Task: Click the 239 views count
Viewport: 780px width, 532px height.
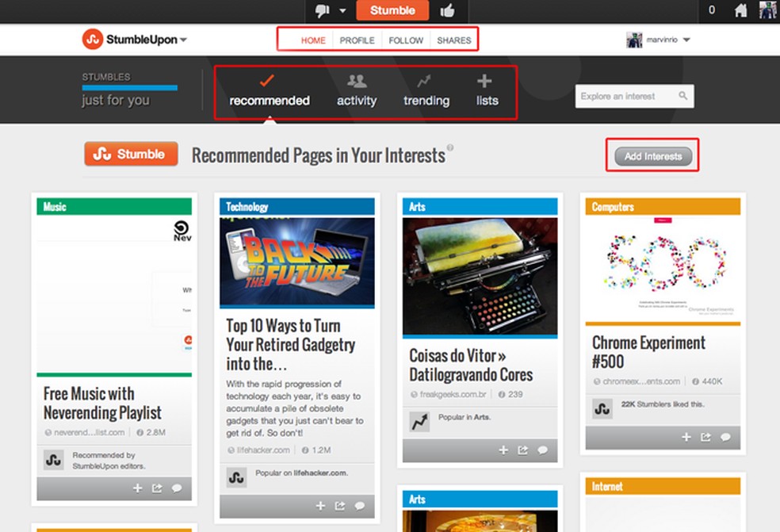Action: 510,394
